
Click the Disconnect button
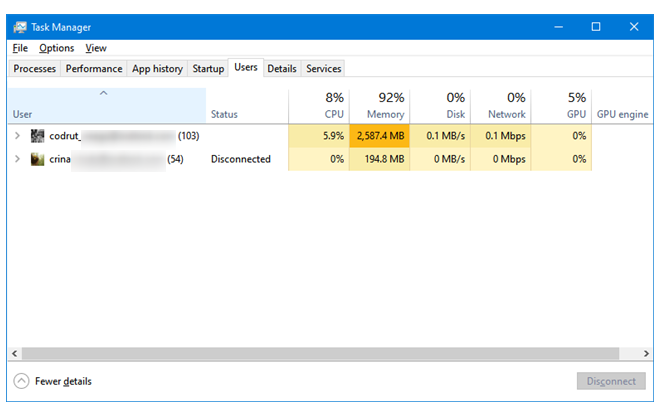(x=611, y=381)
